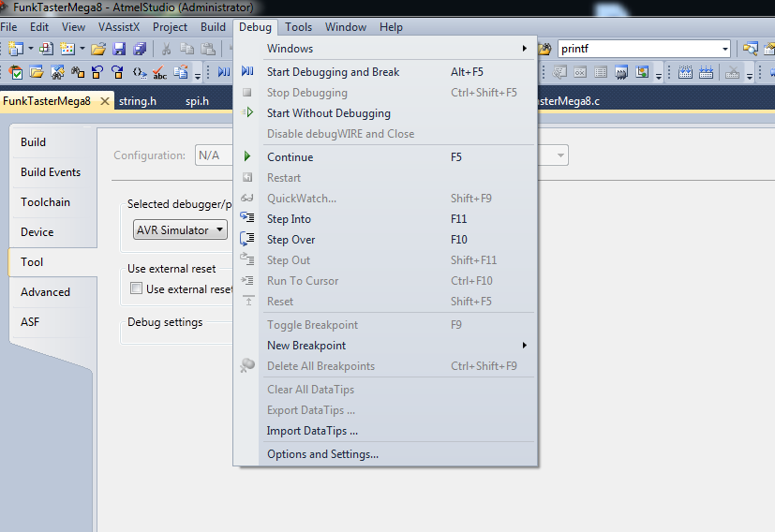The image size is (775, 532).
Task: Click the Find Previous by Context icon
Action: tap(97, 73)
